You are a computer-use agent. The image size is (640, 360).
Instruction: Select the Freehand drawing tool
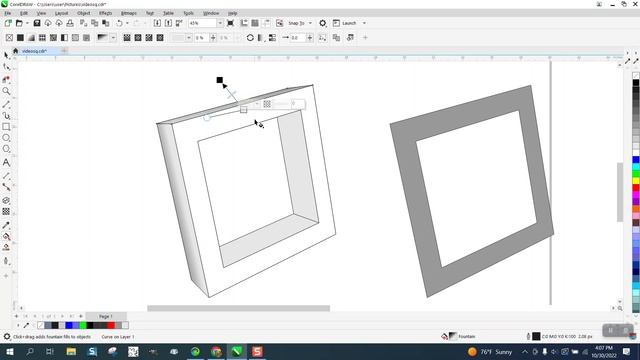click(x=6, y=104)
